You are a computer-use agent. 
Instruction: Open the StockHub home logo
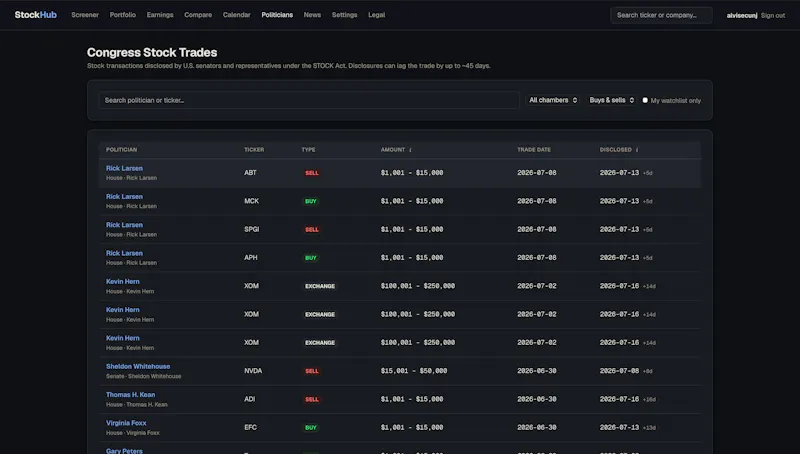point(36,15)
